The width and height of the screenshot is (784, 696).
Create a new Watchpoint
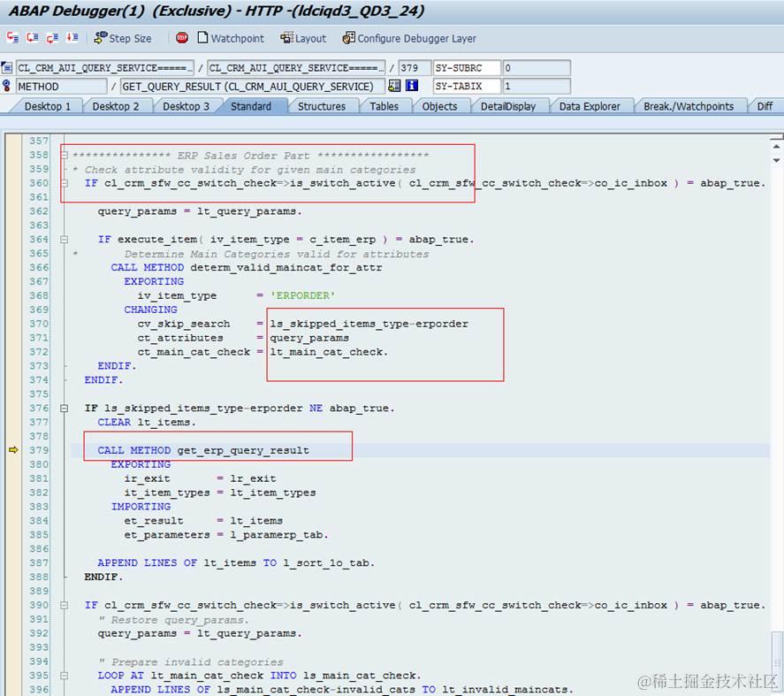231,38
